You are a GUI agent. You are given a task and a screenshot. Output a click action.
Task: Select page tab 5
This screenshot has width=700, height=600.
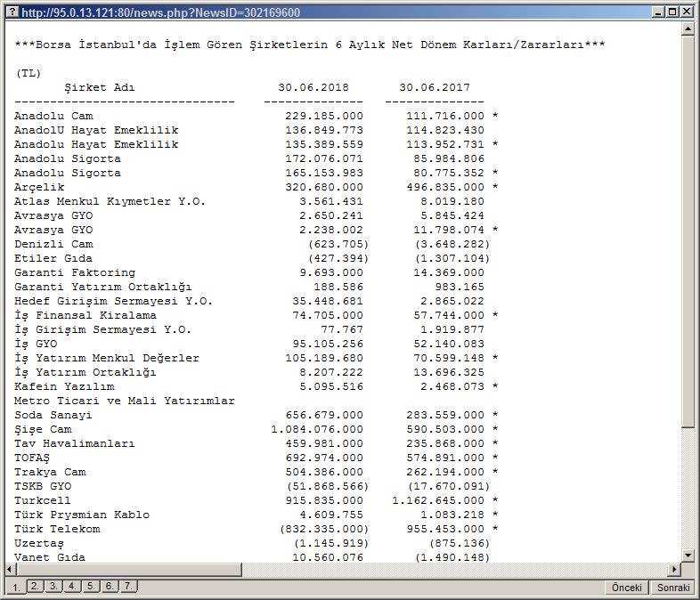(91, 586)
